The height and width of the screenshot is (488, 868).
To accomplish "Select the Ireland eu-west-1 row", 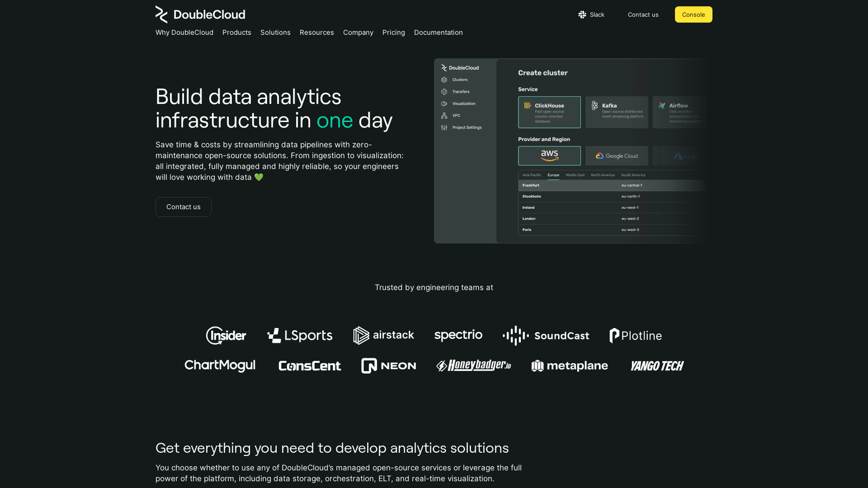I will 611,208.
